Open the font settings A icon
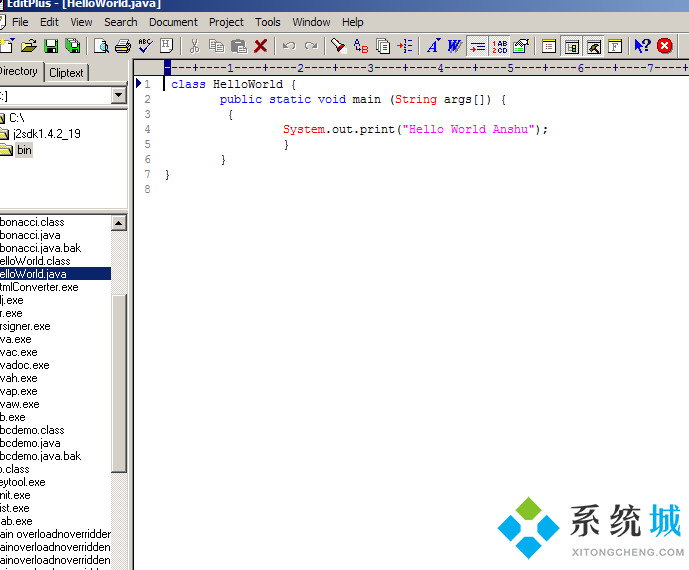 433,46
